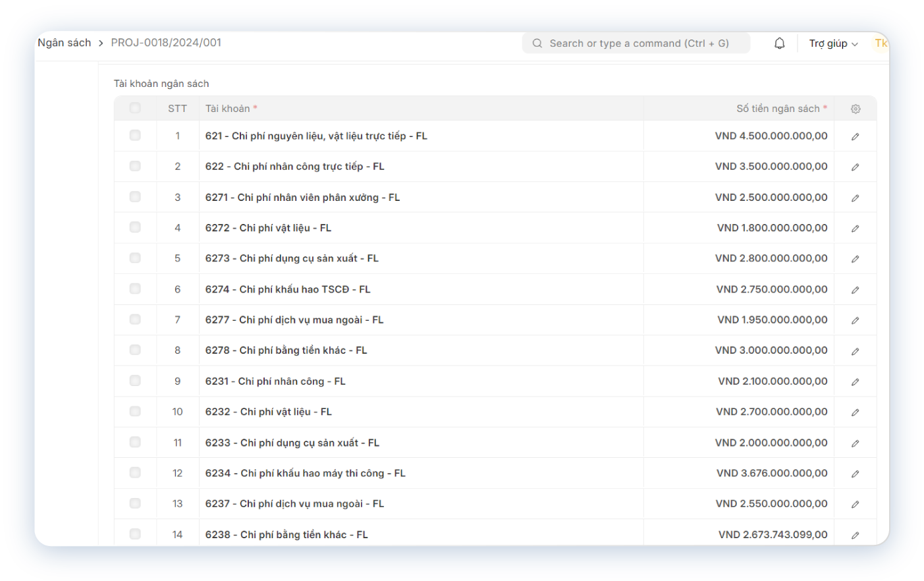924x581 pixels.
Task: Click pencil icon for account 6272
Action: [855, 228]
